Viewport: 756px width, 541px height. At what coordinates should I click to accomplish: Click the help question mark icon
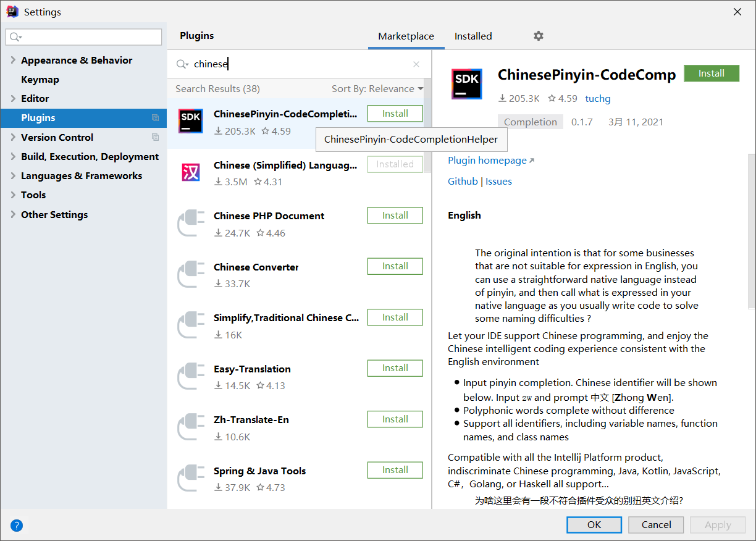point(17,526)
